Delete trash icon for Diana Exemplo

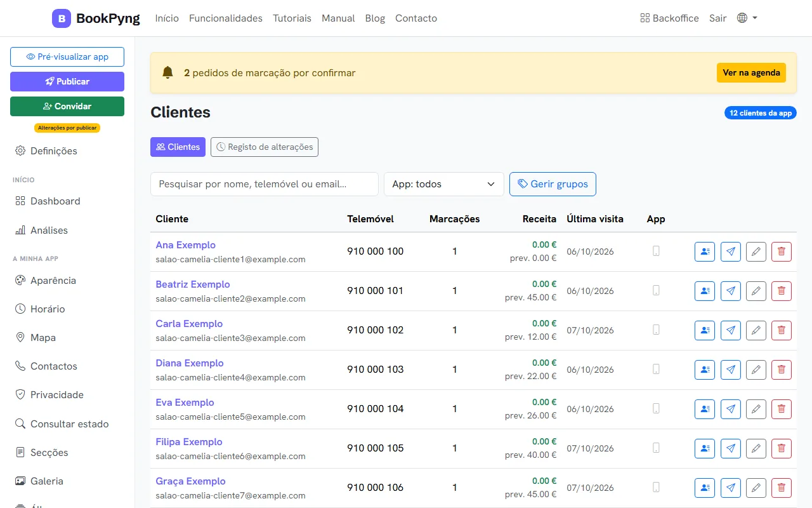point(782,370)
